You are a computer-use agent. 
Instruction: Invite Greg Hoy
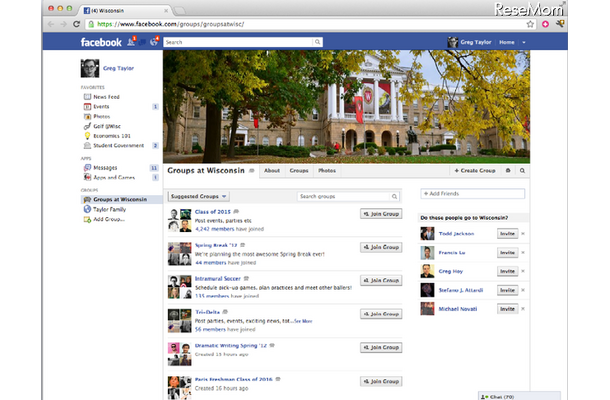(x=507, y=271)
